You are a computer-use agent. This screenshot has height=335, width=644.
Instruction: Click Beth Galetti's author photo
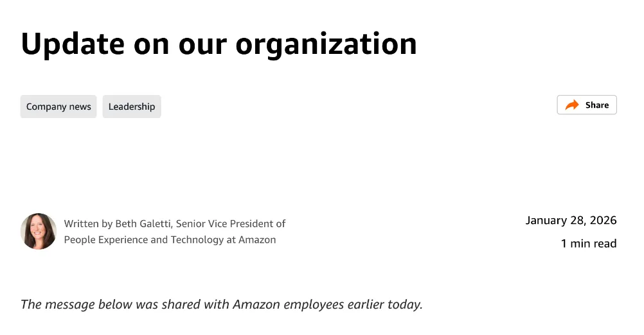(x=39, y=231)
